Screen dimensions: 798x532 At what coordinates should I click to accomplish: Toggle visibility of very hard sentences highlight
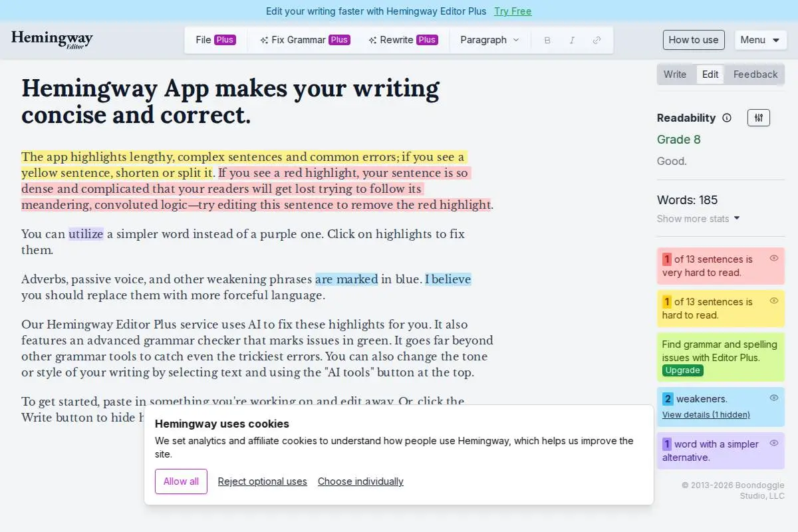[x=774, y=258]
